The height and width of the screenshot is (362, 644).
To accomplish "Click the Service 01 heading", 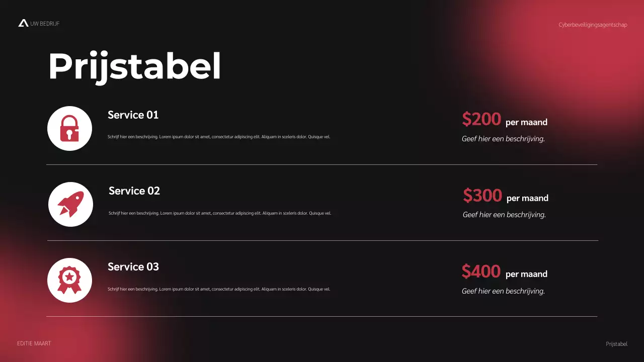I will pos(133,115).
